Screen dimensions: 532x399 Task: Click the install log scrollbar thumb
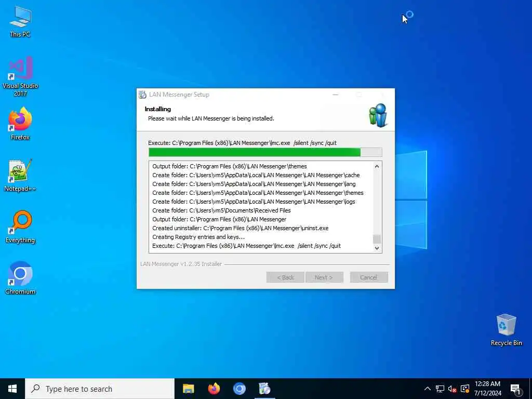(x=377, y=239)
